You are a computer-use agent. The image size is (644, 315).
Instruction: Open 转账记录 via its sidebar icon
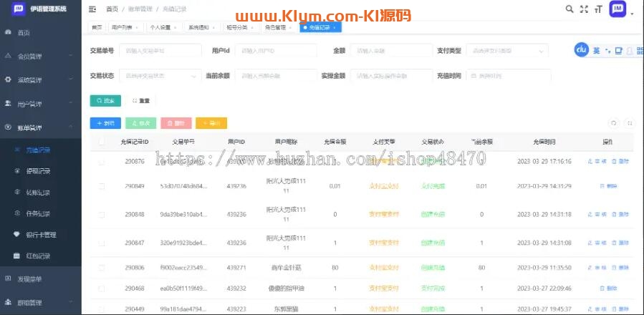[x=17, y=192]
